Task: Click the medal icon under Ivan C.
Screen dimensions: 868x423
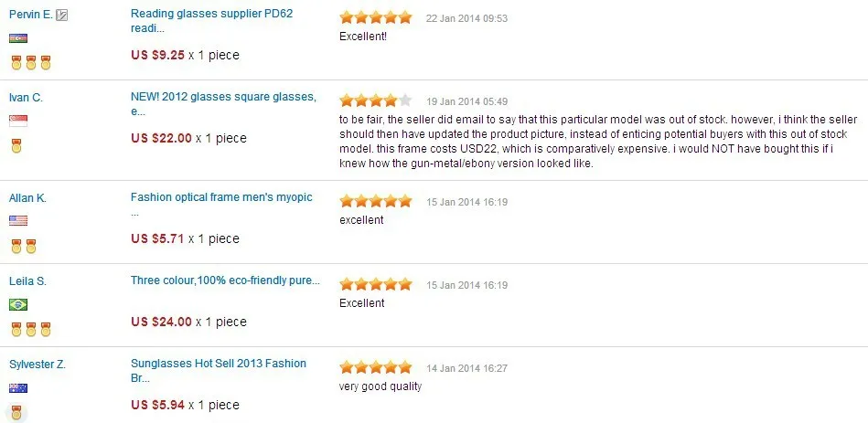Action: pyautogui.click(x=16, y=146)
